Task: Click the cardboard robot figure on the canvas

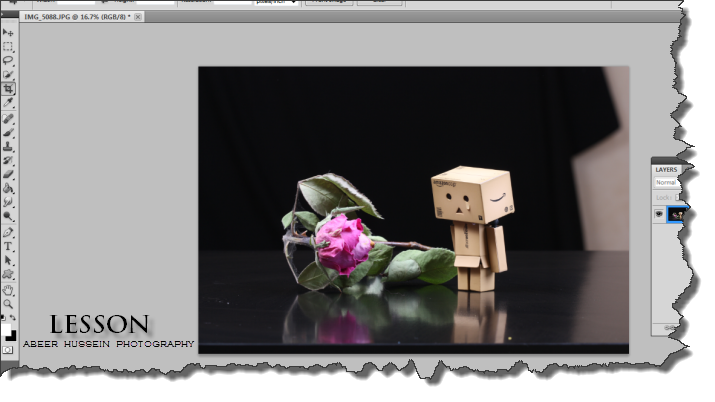Action: click(474, 228)
